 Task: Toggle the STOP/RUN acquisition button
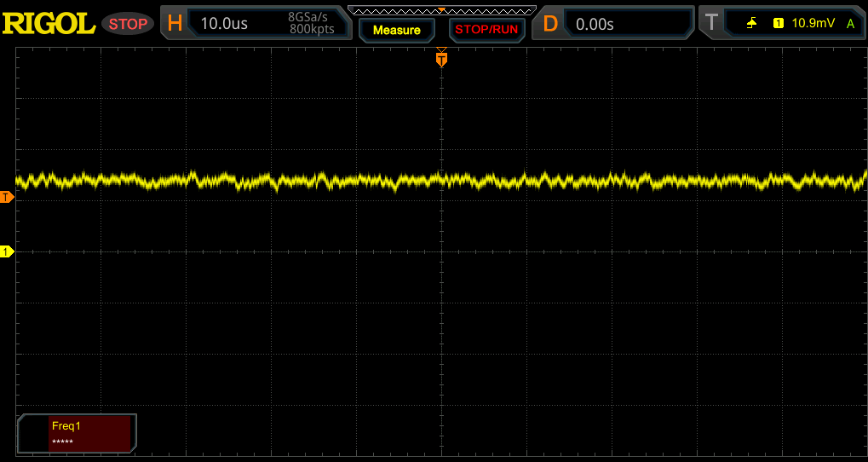[x=486, y=30]
